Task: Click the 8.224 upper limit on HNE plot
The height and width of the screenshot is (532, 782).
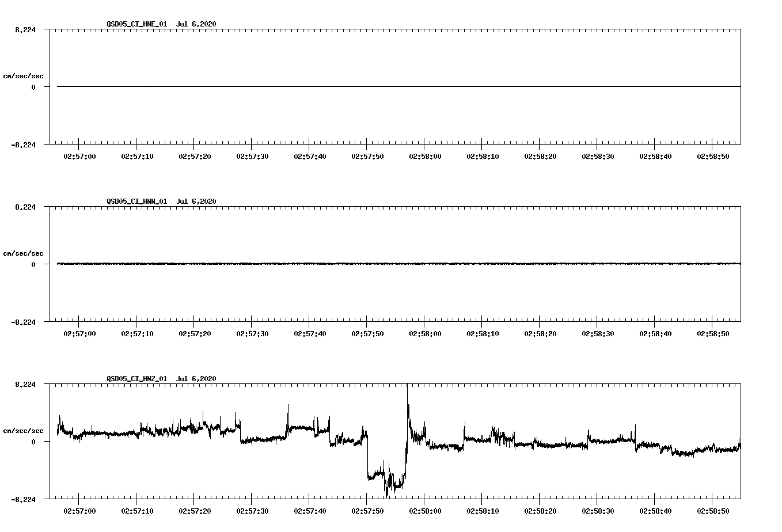Action: [25, 30]
